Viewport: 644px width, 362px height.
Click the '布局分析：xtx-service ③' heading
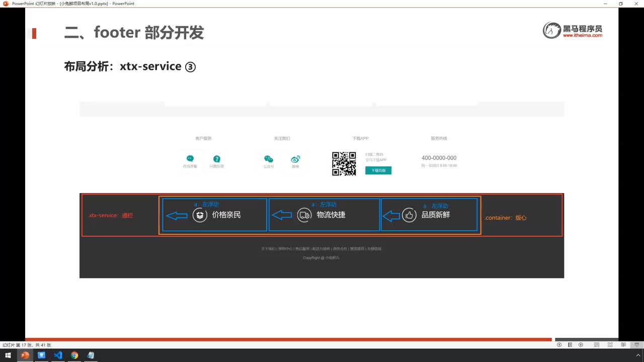(130, 66)
